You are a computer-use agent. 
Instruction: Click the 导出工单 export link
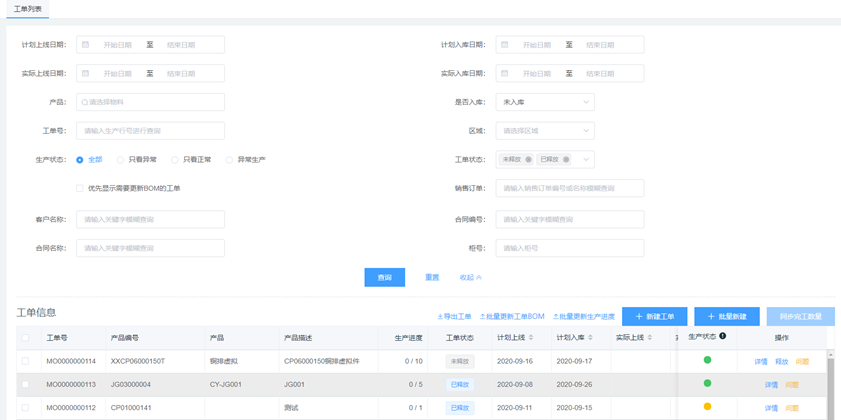click(454, 317)
